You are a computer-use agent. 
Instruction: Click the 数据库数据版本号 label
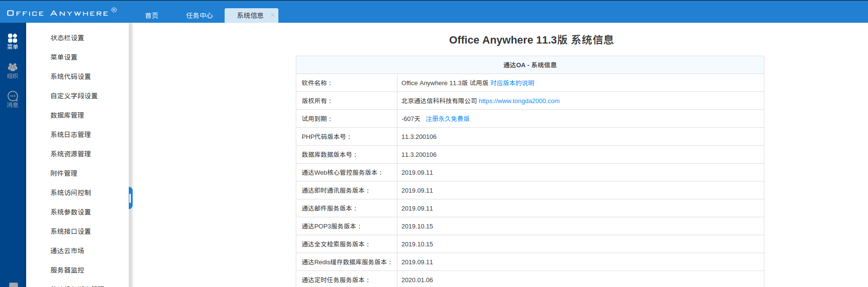tap(330, 154)
